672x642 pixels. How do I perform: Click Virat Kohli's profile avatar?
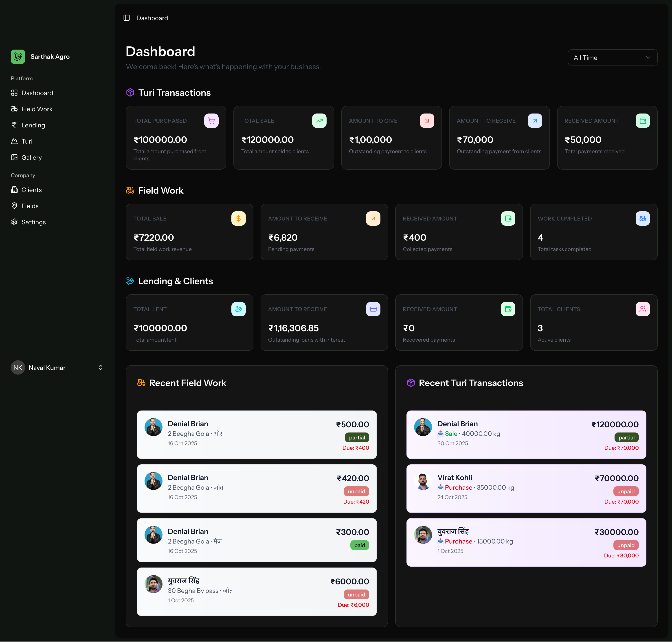pyautogui.click(x=423, y=481)
